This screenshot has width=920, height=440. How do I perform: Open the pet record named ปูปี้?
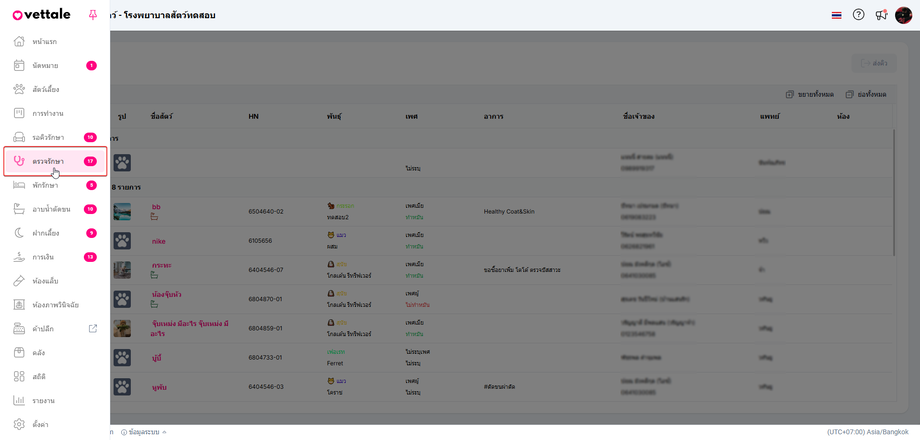click(x=157, y=357)
